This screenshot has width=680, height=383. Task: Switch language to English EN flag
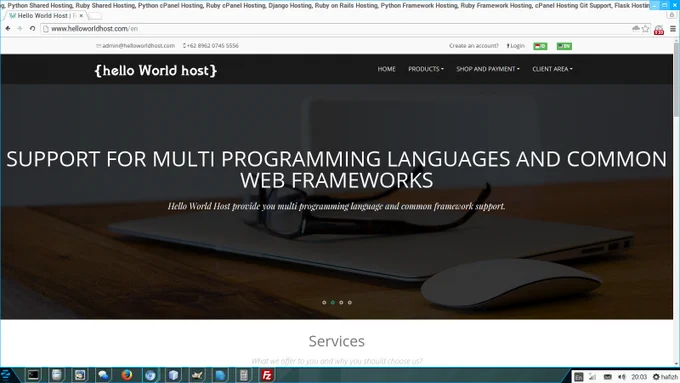coord(564,46)
